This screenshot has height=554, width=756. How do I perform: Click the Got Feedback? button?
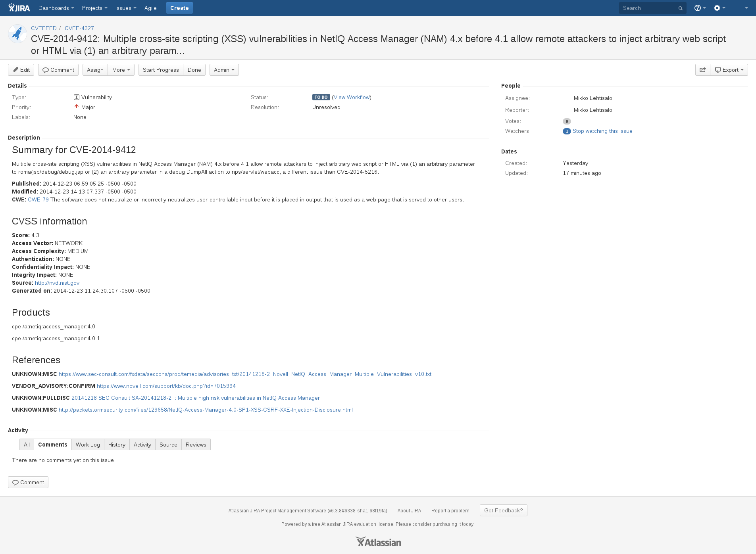503,510
